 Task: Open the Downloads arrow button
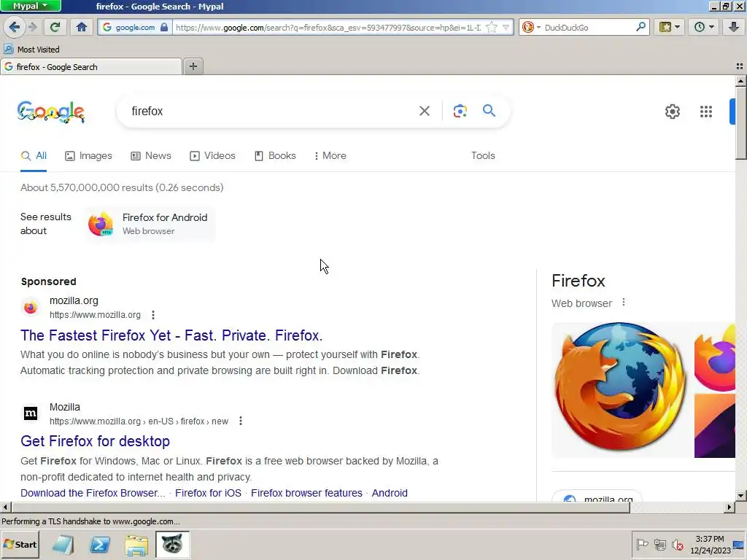734,27
